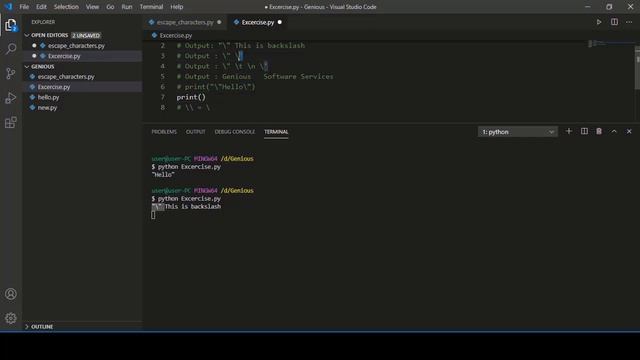640x360 pixels.
Task: Click line number 6 in gutter
Action: pos(162,87)
